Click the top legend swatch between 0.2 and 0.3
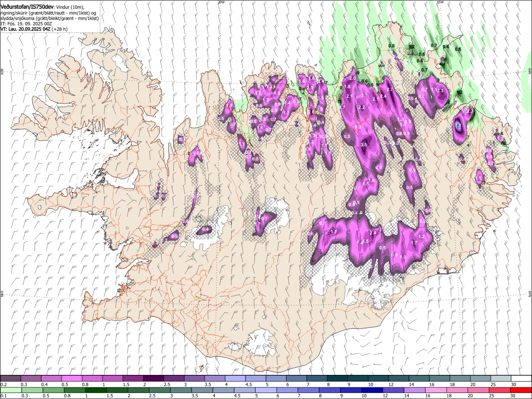This screenshot has width=532, height=399. click(x=10, y=379)
